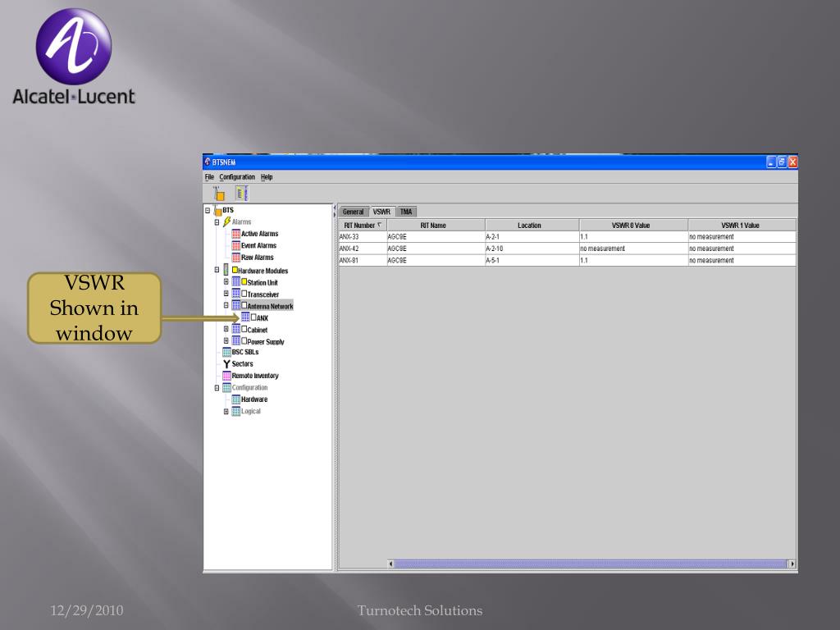Open the Help menu

tap(267, 177)
